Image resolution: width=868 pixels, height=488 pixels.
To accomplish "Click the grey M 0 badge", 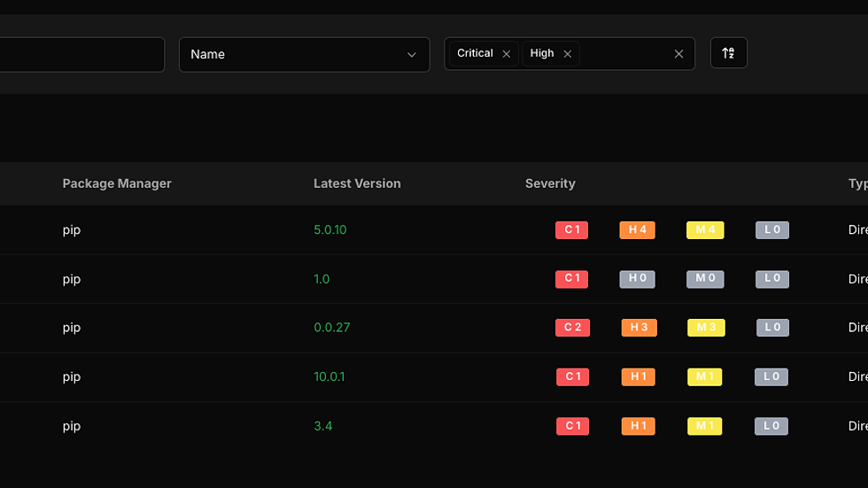I will point(705,279).
